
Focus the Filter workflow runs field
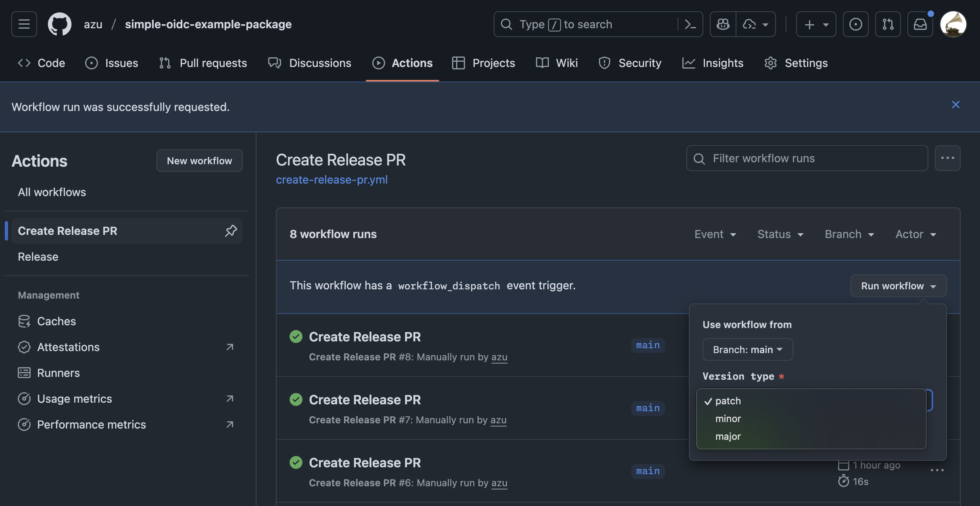click(x=807, y=158)
